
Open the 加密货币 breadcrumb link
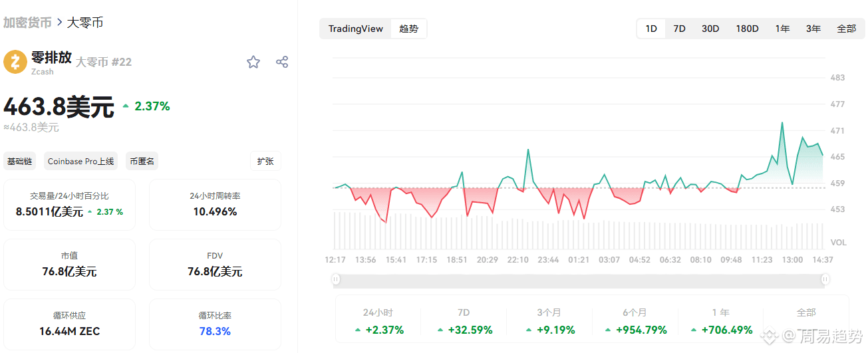tap(27, 23)
